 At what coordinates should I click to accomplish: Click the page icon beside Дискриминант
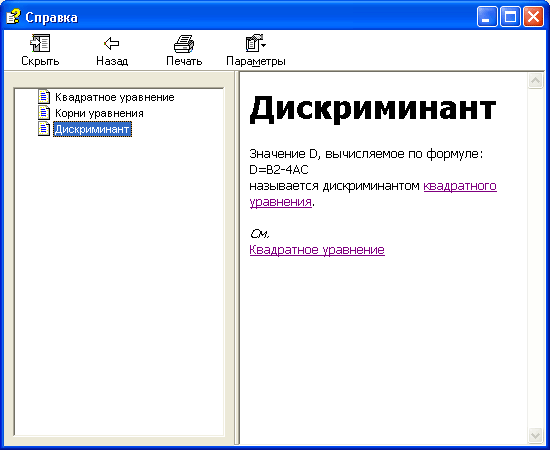44,129
